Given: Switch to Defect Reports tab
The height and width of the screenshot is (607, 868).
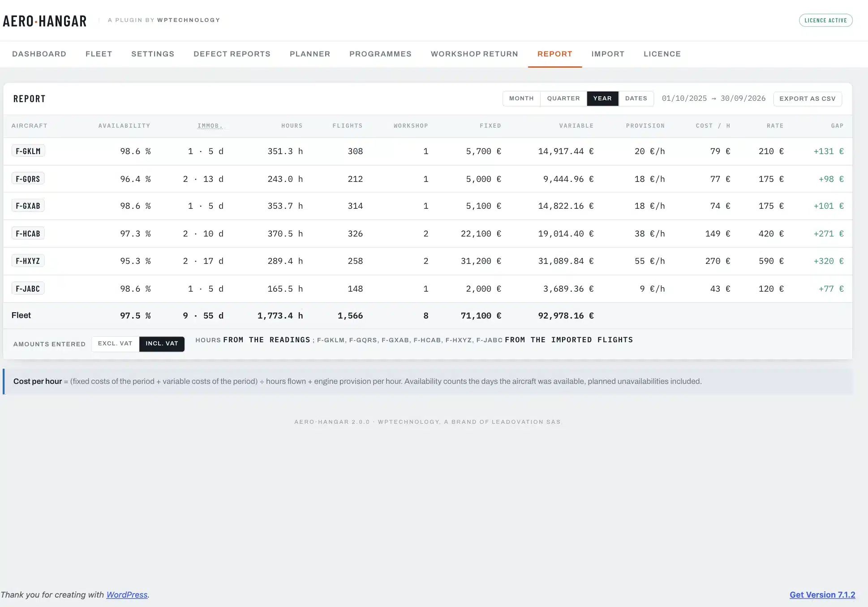Looking at the screenshot, I should coord(232,54).
